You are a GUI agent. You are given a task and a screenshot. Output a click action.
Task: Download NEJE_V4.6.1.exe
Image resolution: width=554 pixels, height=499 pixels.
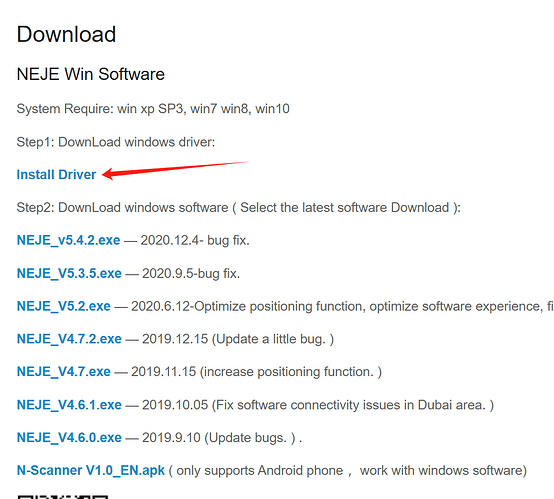coord(69,405)
